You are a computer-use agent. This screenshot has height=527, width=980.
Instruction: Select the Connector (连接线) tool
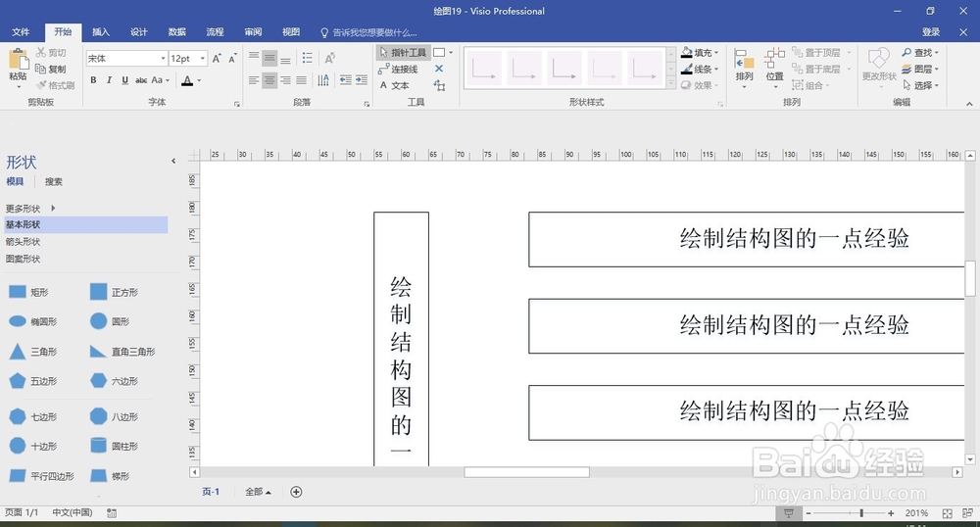(x=398, y=69)
